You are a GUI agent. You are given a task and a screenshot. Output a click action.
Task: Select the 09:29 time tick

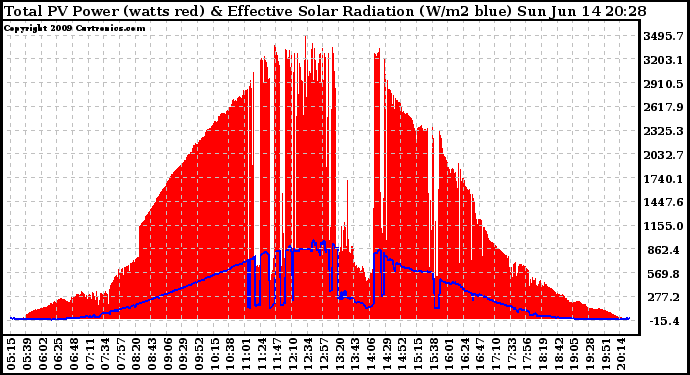[x=183, y=354]
